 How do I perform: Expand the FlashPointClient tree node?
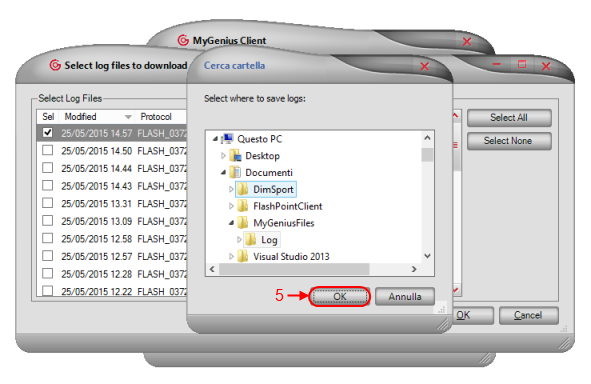pyautogui.click(x=231, y=206)
